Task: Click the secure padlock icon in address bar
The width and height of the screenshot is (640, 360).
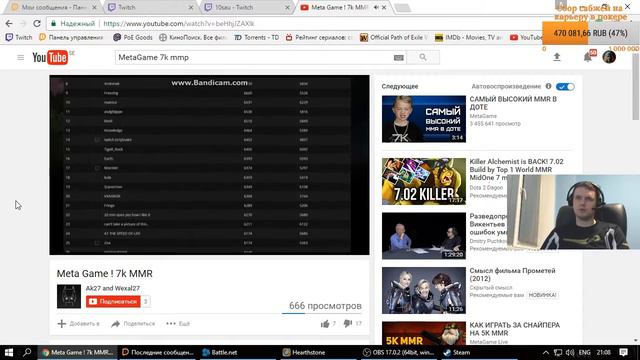Action: point(53,24)
